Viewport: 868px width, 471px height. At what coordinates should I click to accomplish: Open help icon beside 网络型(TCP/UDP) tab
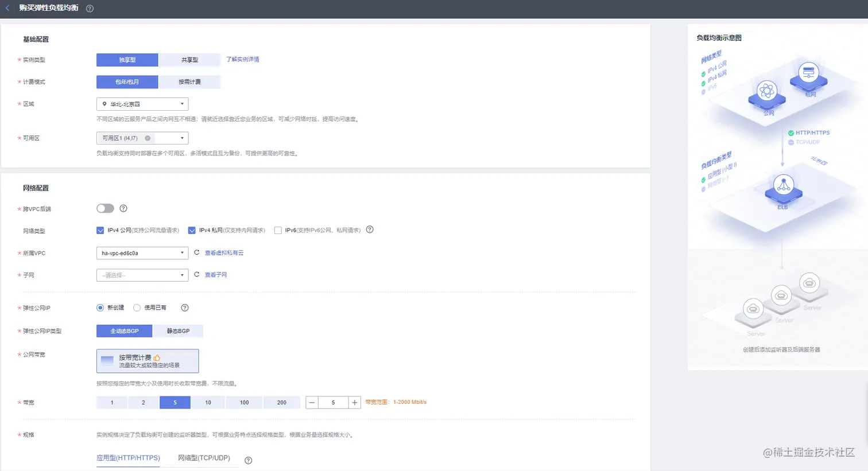point(249,460)
